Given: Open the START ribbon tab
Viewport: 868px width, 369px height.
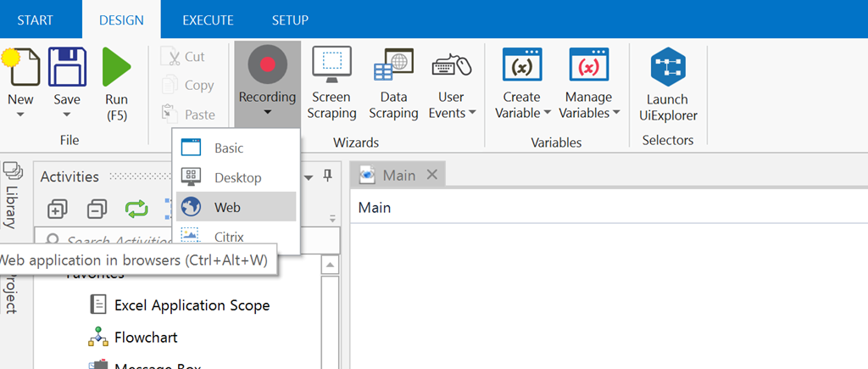Looking at the screenshot, I should [35, 20].
